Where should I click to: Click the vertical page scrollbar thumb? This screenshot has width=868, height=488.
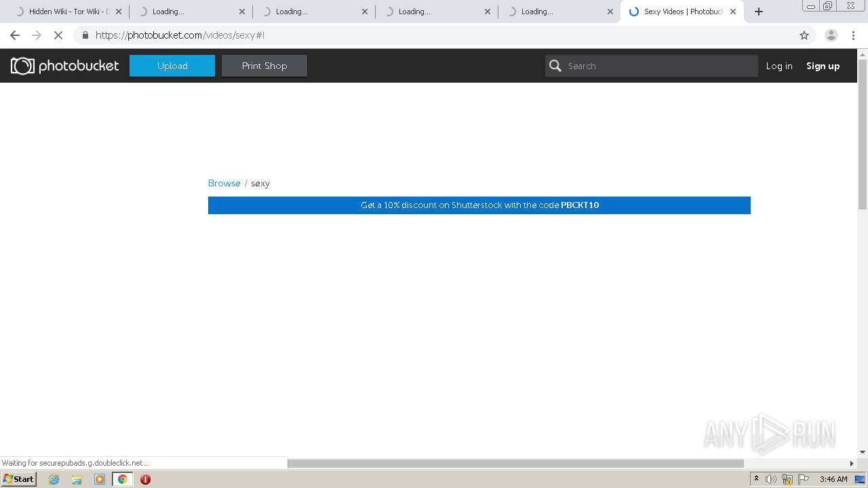(x=863, y=134)
